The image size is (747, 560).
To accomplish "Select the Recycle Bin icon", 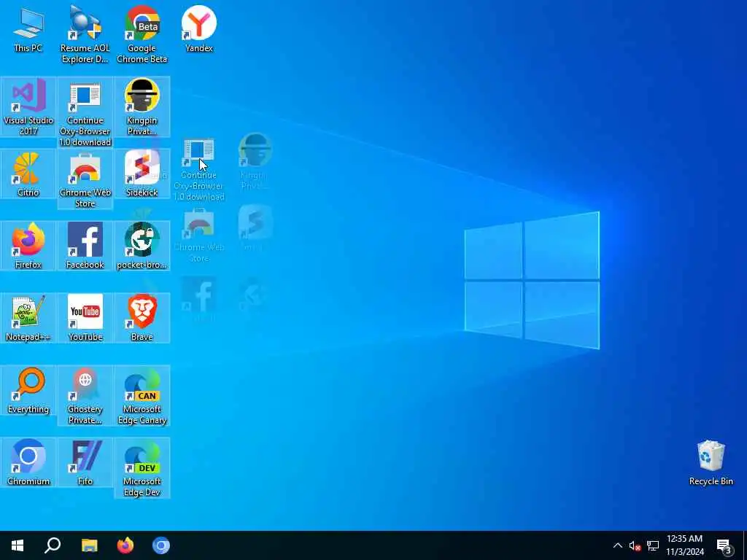I will pos(711,463).
